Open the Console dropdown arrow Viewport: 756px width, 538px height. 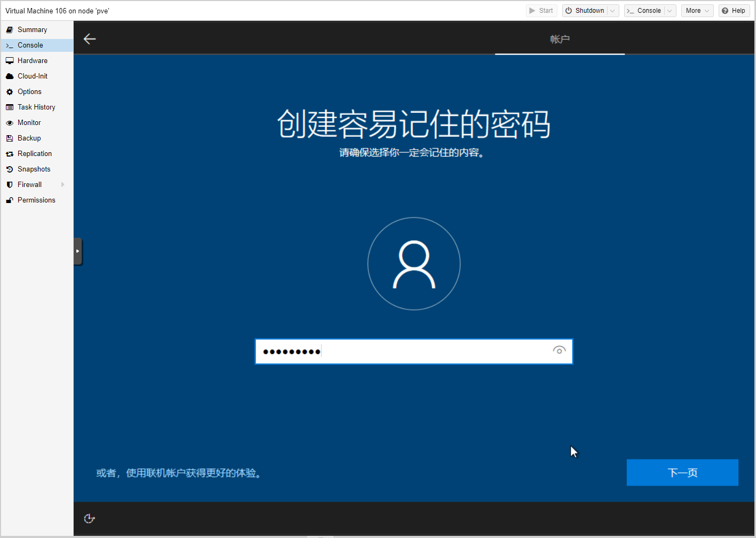[x=670, y=11]
